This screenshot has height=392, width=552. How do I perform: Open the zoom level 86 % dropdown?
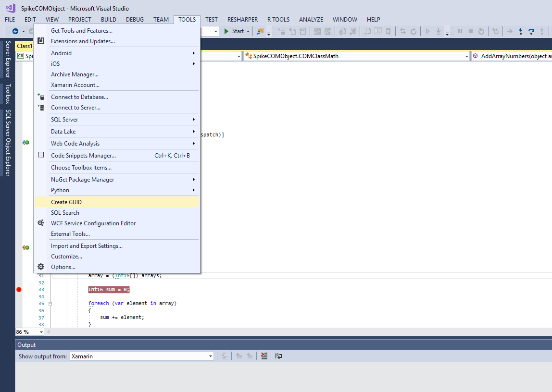[41, 332]
